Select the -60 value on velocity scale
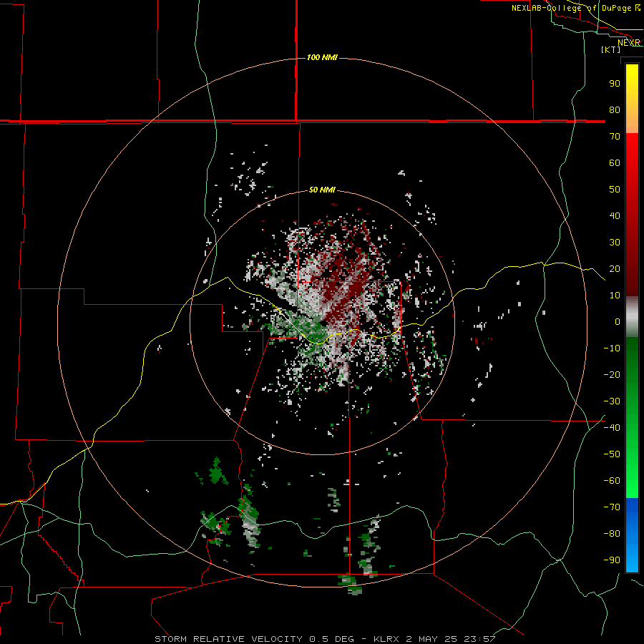This screenshot has height=644, width=644. click(612, 481)
